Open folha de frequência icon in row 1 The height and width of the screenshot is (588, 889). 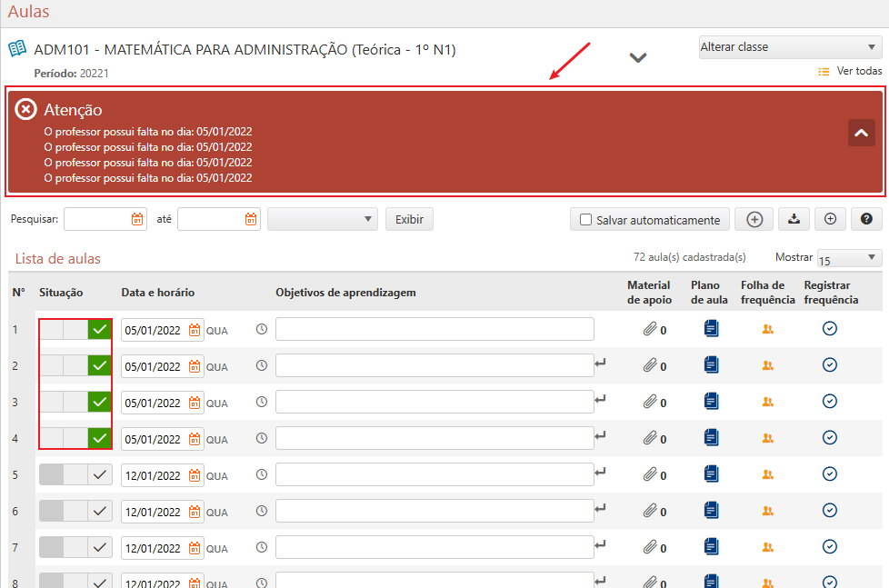pos(768,329)
